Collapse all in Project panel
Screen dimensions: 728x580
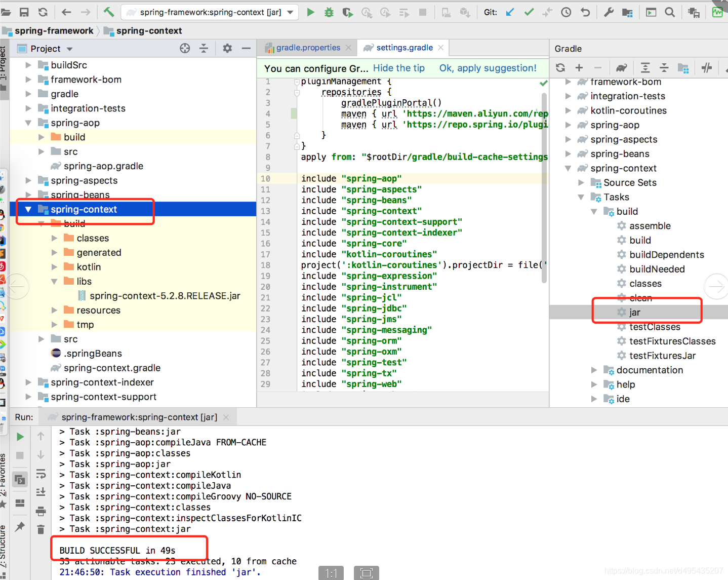204,48
